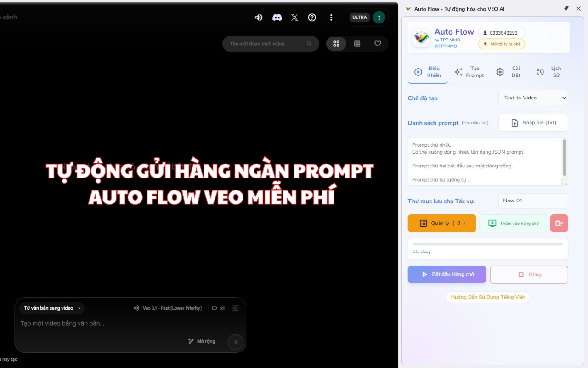The image size is (588, 368).
Task: Select the Veo 3.1 - Fast model chip
Action: click(x=169, y=308)
